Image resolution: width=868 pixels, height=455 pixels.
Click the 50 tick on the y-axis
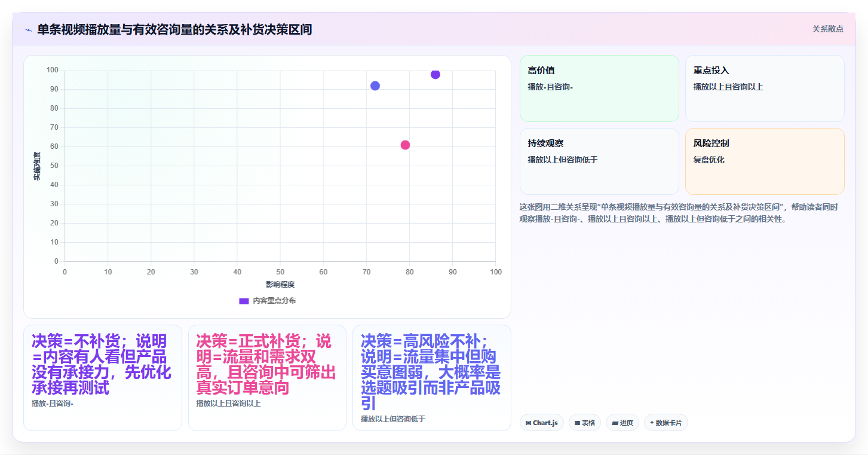[54, 166]
